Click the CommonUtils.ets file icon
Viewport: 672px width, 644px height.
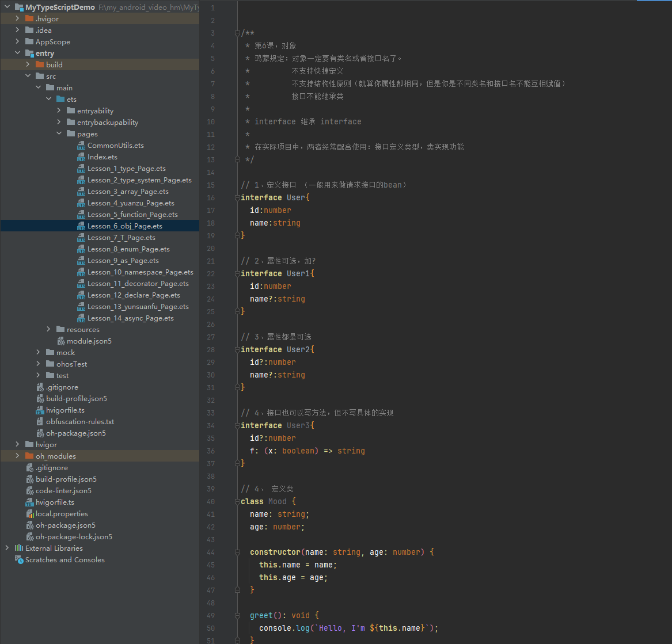coord(81,146)
